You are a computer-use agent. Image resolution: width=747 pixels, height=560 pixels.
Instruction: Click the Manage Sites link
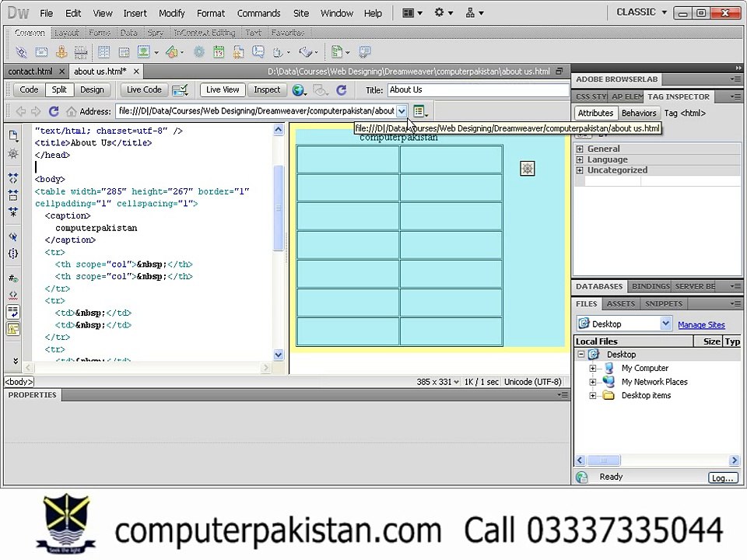pyautogui.click(x=701, y=325)
